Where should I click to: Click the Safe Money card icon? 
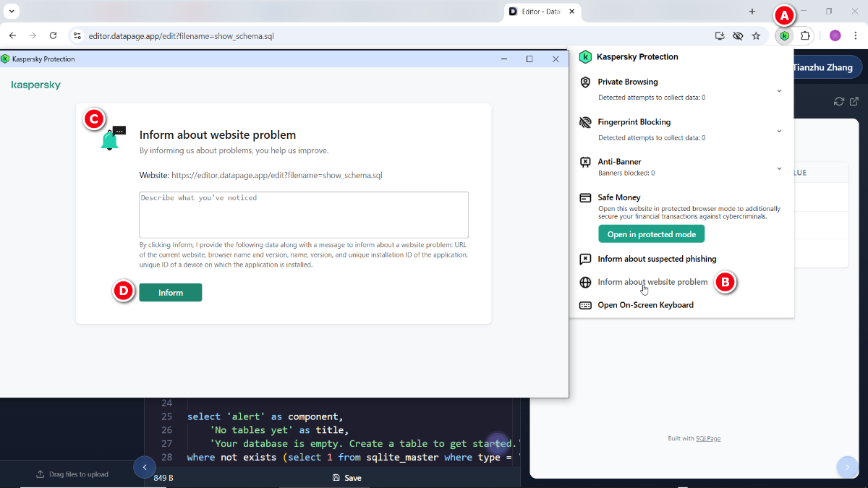click(x=585, y=197)
